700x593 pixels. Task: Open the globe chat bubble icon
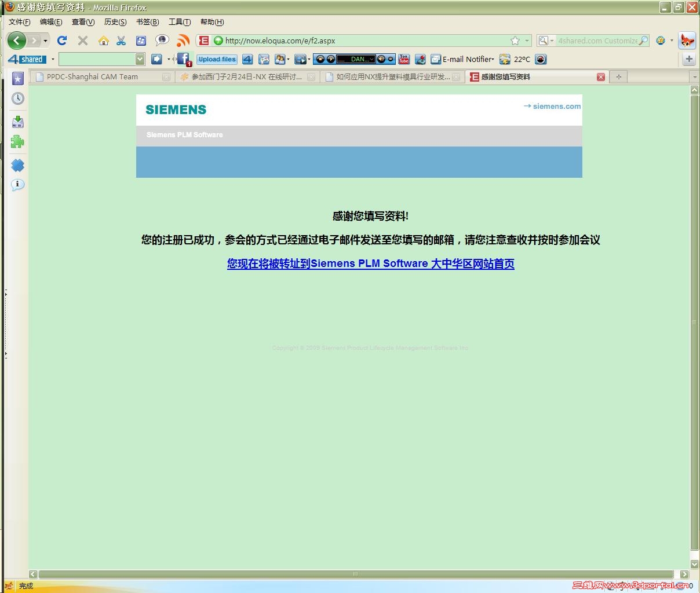(x=162, y=41)
